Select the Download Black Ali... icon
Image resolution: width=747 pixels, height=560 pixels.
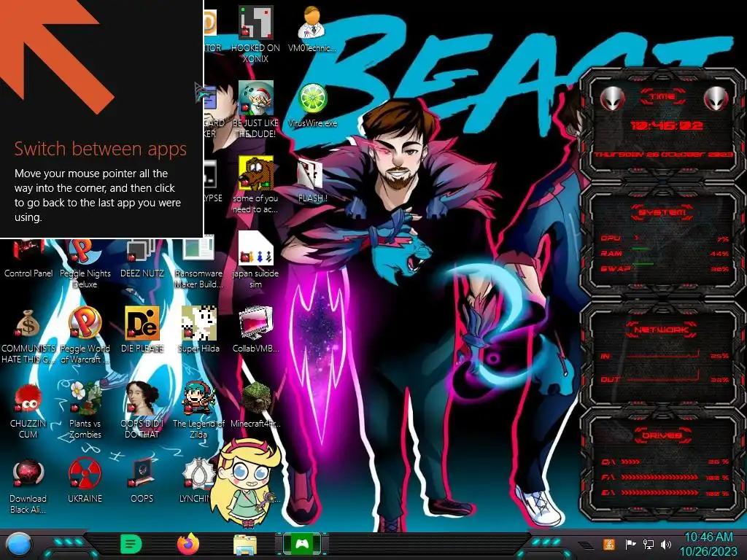pos(28,474)
